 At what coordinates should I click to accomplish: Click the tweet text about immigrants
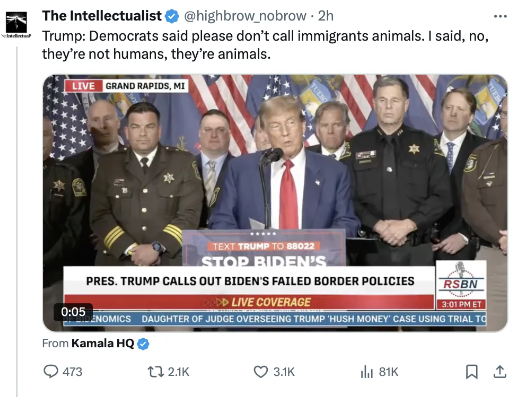[265, 45]
